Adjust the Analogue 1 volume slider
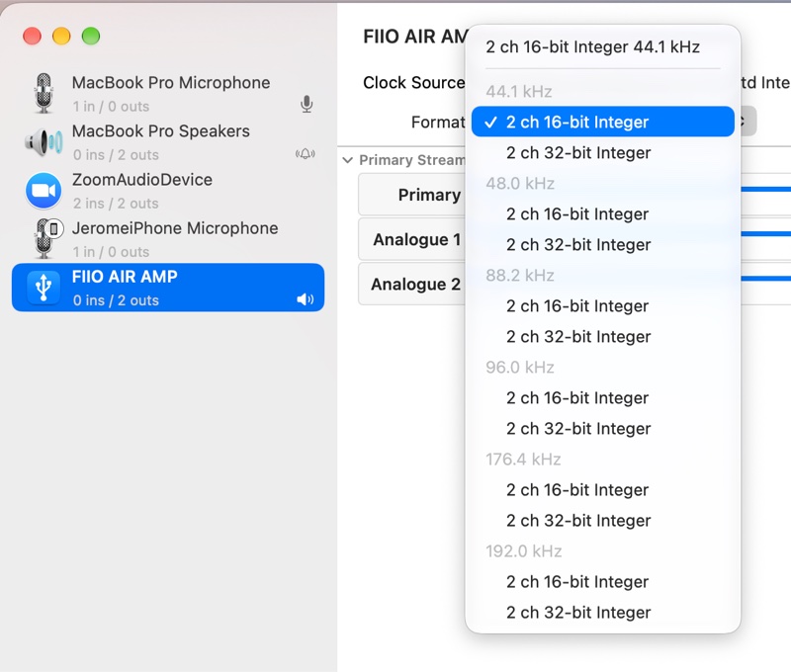The image size is (791, 672). 765,234
